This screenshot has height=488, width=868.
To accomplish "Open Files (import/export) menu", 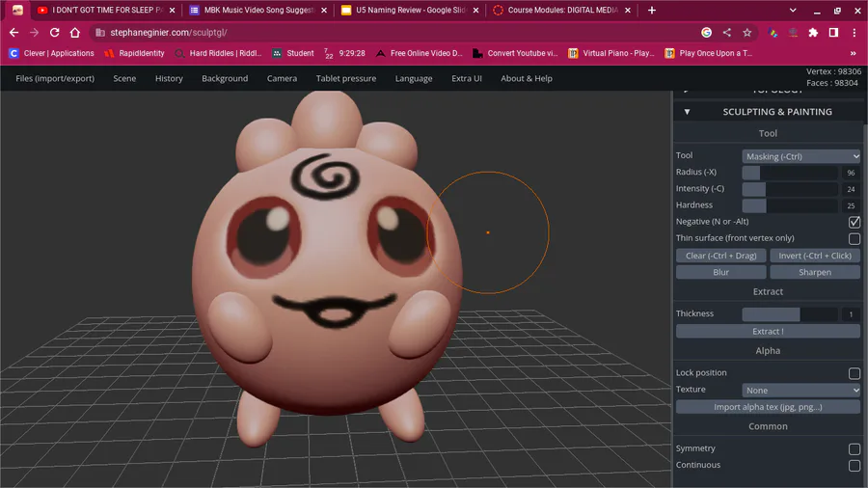I will pos(55,78).
